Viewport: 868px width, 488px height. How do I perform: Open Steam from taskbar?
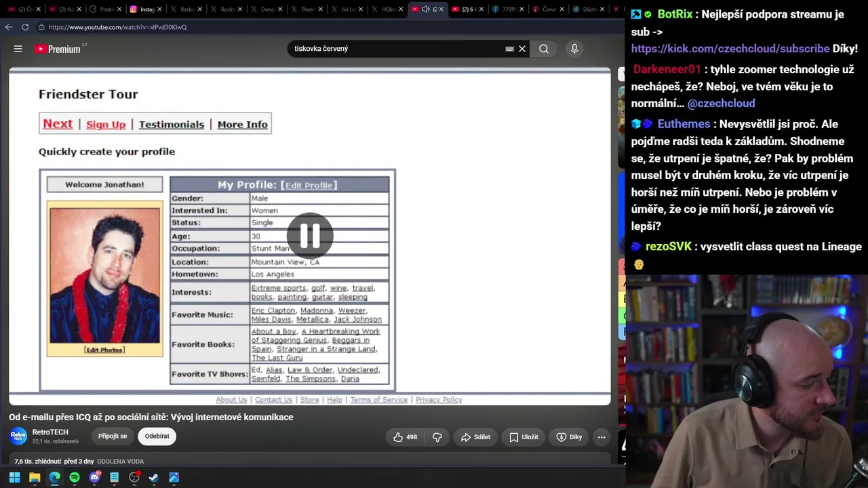click(154, 477)
